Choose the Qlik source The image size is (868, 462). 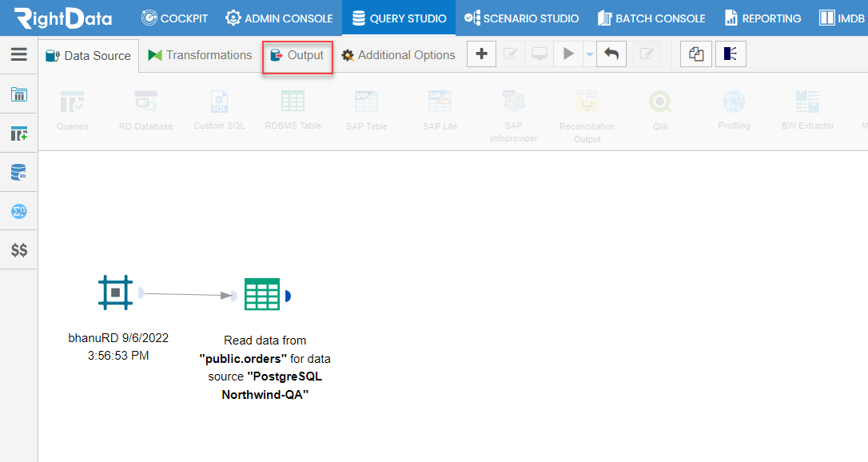pos(660,110)
